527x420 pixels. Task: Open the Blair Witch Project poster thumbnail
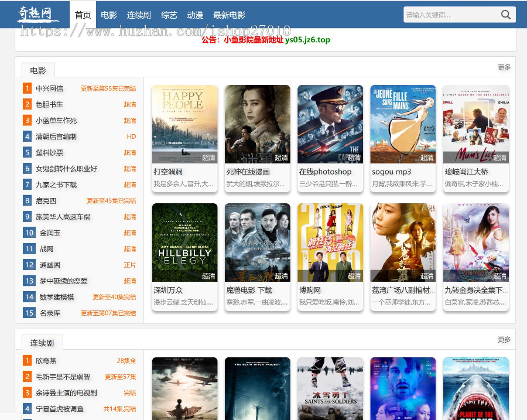258,388
